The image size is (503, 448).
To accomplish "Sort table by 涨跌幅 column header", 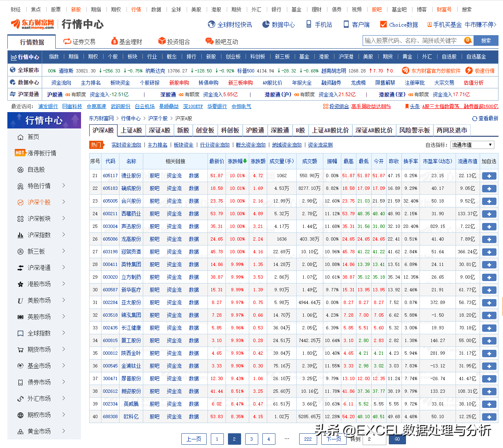I will click(237, 161).
